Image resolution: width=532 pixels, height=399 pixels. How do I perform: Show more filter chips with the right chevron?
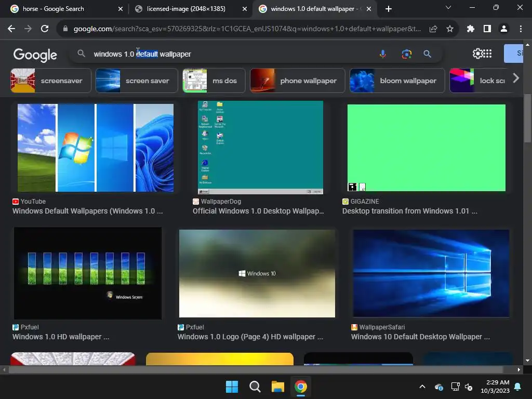coord(516,78)
